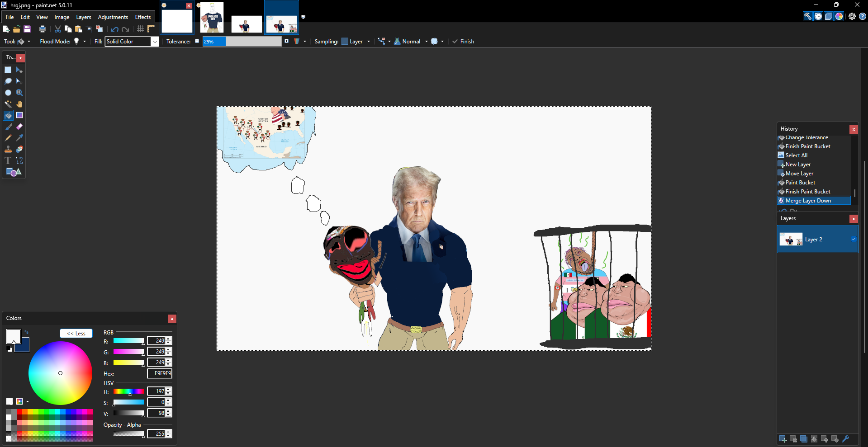Image resolution: width=868 pixels, height=447 pixels.
Task: Click the Save floppy disk icon
Action: point(27,29)
